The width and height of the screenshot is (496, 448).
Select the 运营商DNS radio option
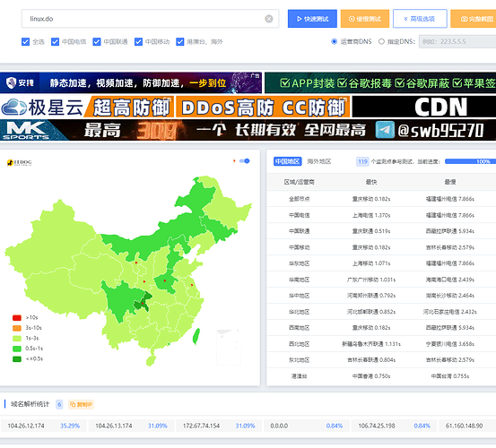(x=334, y=41)
